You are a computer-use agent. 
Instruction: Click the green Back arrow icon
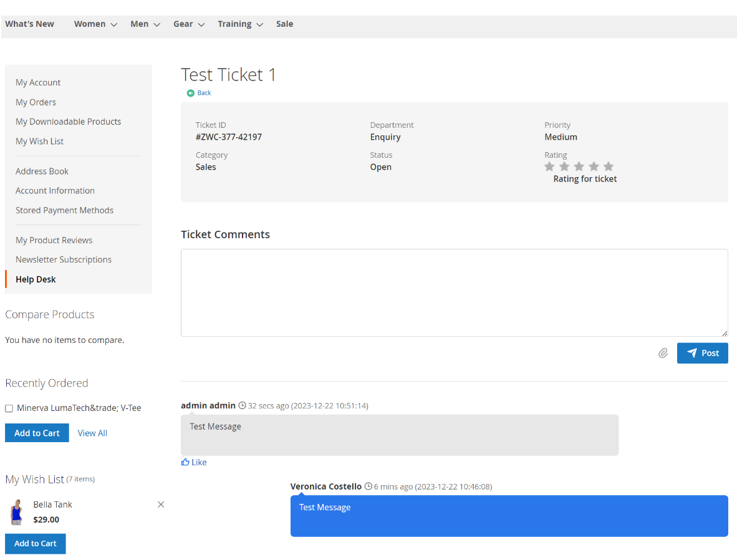[191, 92]
